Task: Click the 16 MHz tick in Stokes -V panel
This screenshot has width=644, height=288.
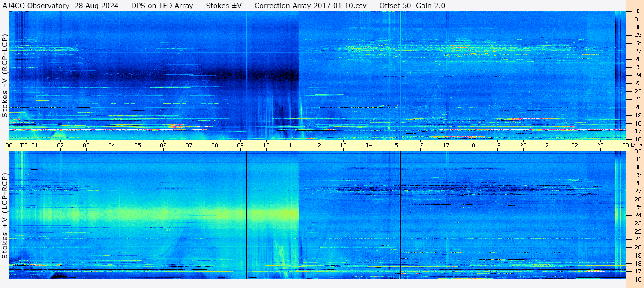Action: [x=637, y=139]
